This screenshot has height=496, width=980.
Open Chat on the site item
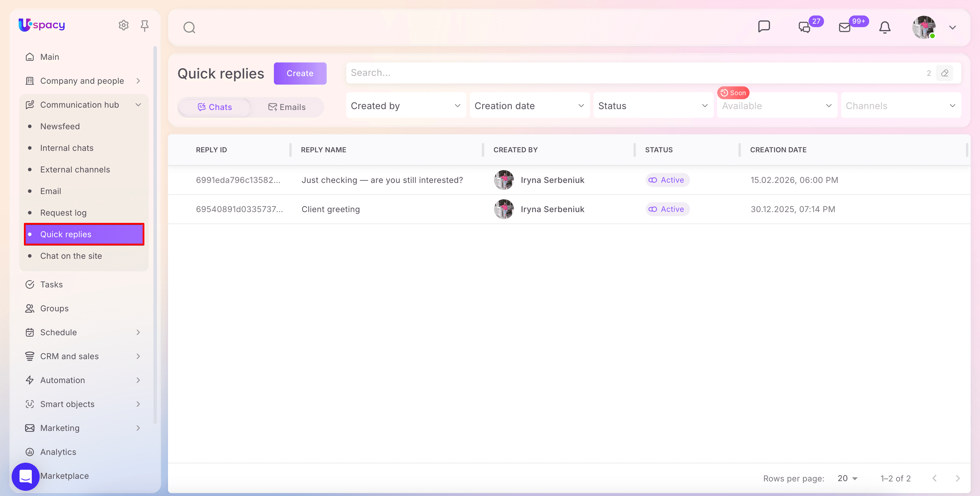[84, 256]
